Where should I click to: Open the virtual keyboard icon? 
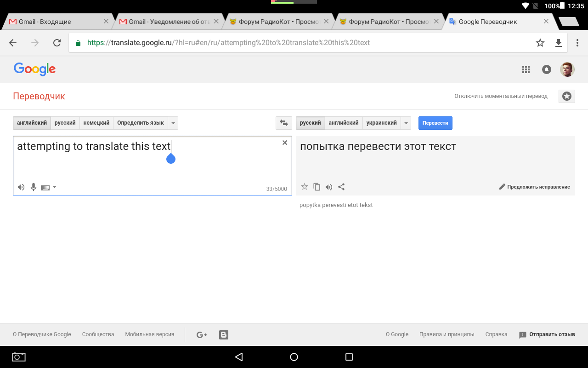coord(45,187)
